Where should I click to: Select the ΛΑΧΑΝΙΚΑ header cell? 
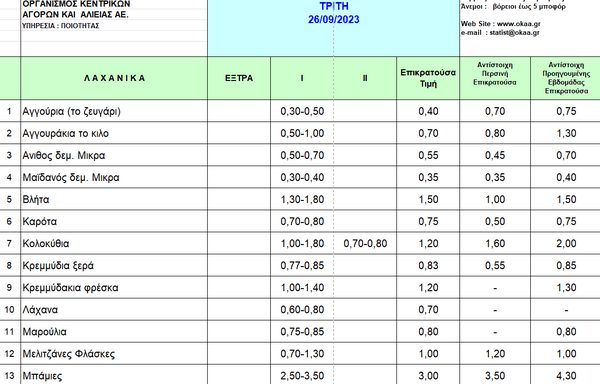pos(114,78)
